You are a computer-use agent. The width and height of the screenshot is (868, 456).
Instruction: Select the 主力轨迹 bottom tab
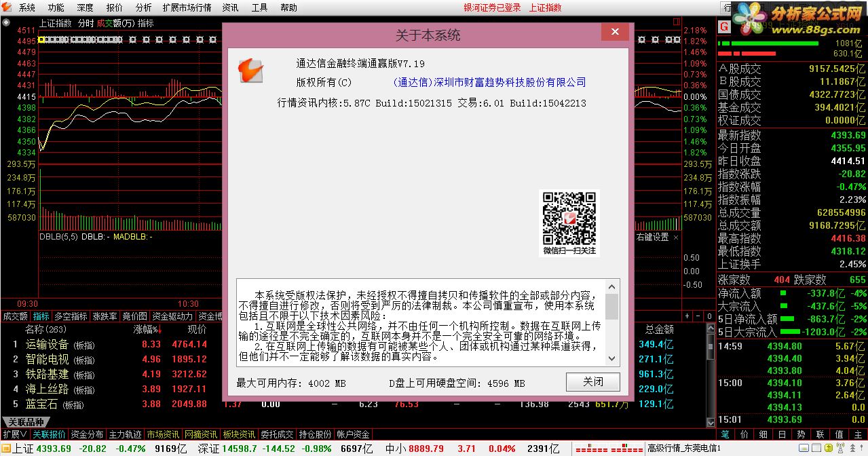126,434
